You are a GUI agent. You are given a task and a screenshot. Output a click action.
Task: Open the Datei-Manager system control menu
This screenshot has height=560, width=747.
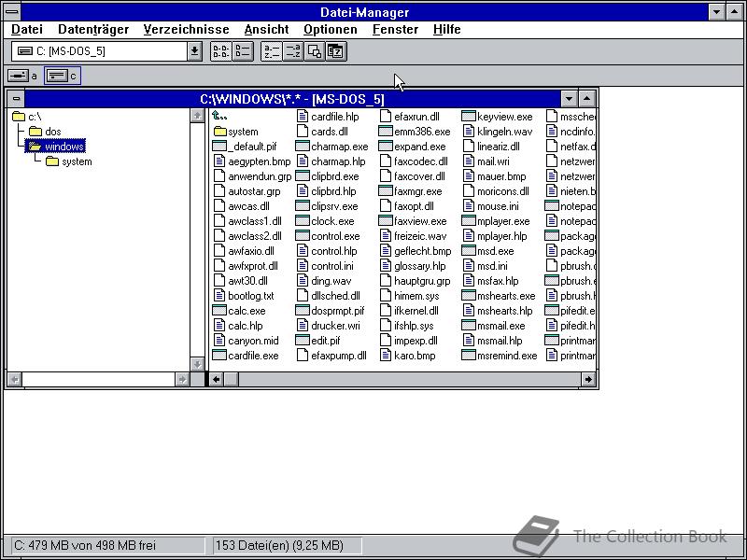pyautogui.click(x=12, y=11)
